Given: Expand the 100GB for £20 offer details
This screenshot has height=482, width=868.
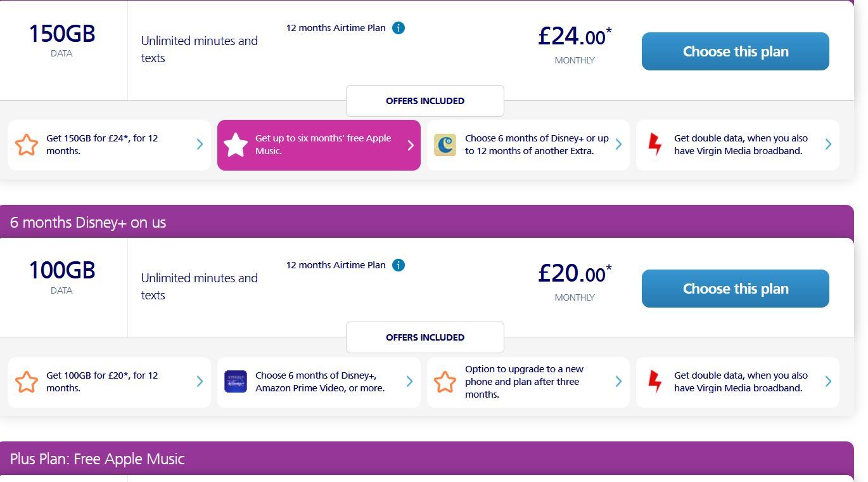Looking at the screenshot, I should 200,382.
